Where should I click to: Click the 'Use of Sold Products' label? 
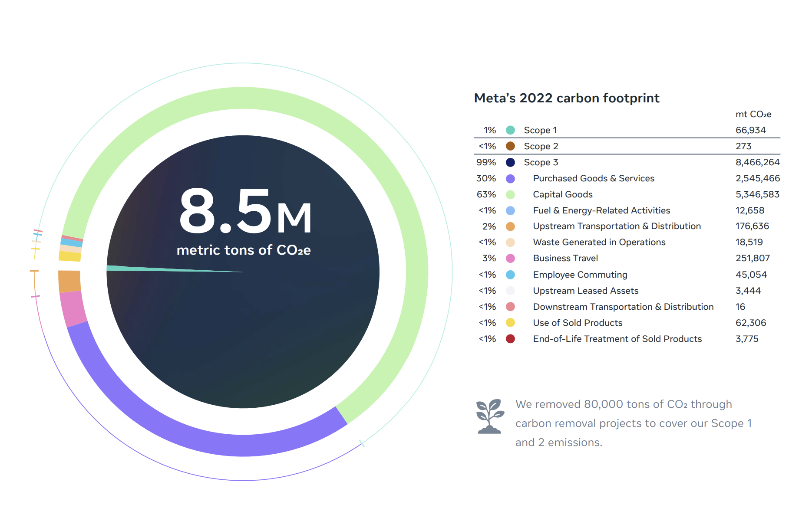[578, 323]
